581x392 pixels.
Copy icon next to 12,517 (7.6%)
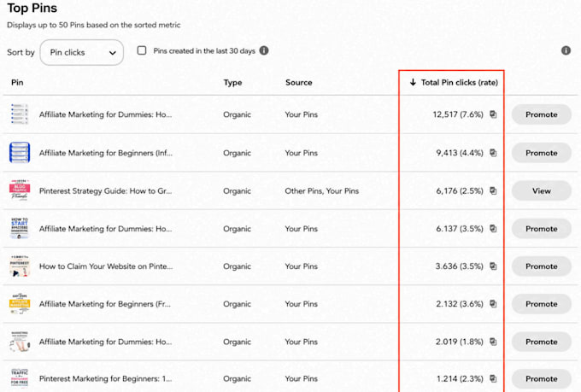tap(493, 114)
